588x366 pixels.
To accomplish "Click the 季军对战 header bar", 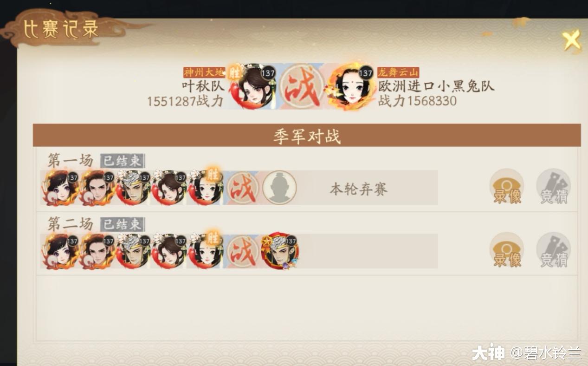I will coord(307,135).
